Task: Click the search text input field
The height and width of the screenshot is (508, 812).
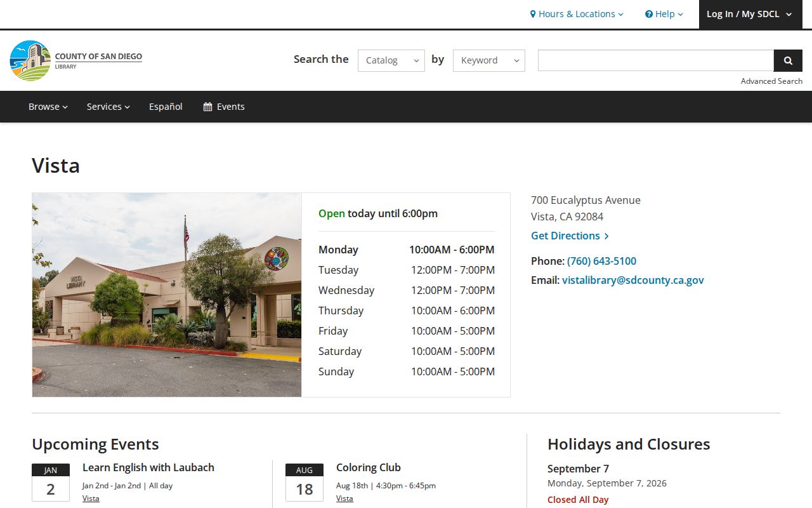Action: pyautogui.click(x=656, y=60)
